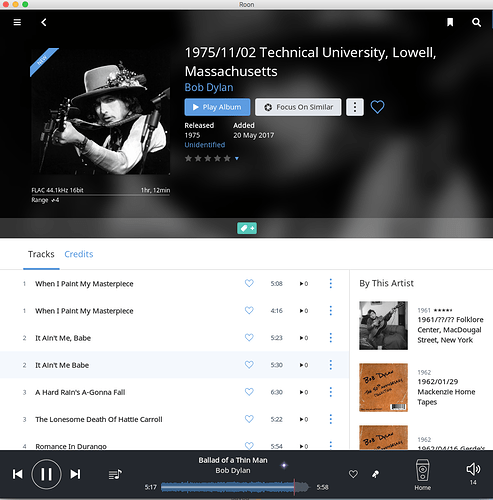Screen dimensions: 493x500
Task: Open the album three-dot options menu
Action: [x=355, y=107]
